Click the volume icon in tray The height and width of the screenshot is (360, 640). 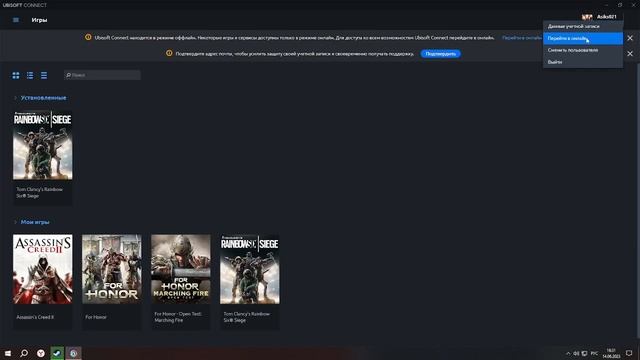click(x=576, y=353)
